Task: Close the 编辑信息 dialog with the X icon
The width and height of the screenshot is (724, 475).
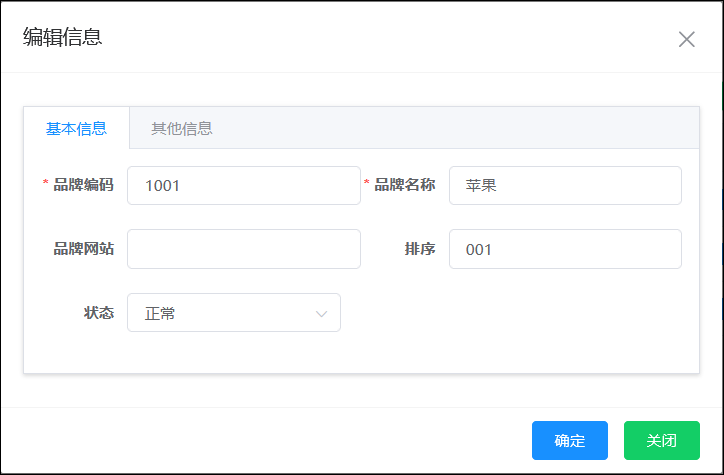Action: [x=686, y=40]
